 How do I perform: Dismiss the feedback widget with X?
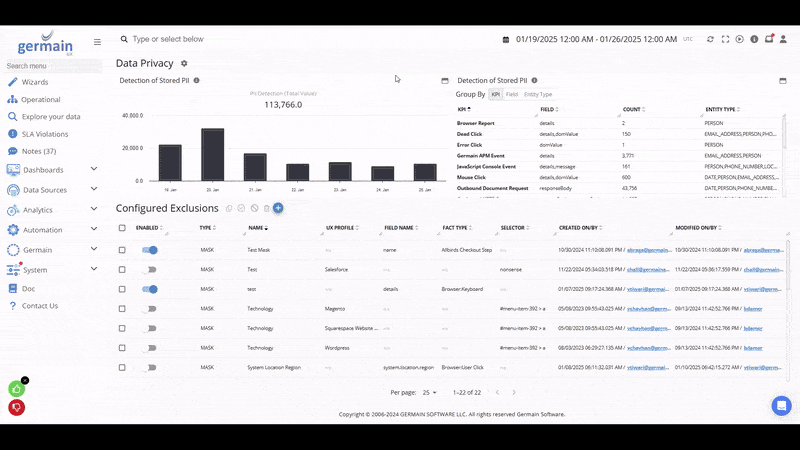pyautogui.click(x=25, y=380)
